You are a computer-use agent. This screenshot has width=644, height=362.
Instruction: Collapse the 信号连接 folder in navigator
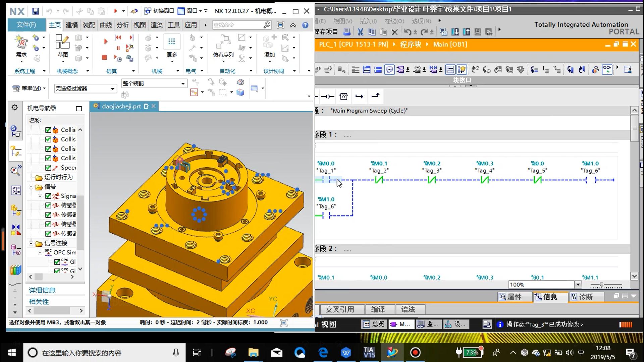(x=31, y=243)
